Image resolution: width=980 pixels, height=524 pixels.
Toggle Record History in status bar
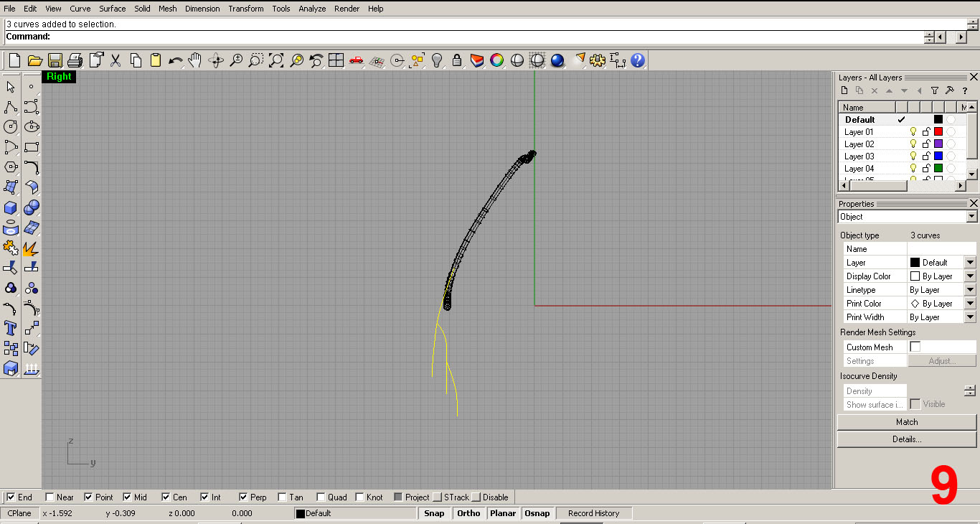click(593, 513)
